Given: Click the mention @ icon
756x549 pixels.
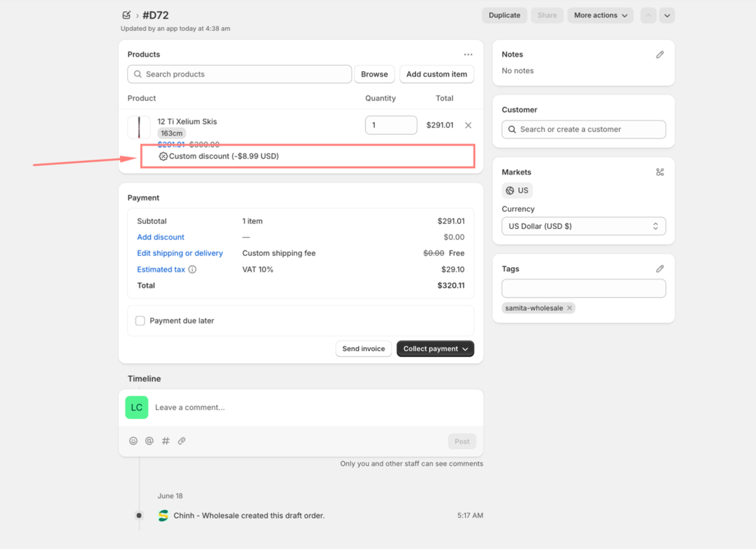Looking at the screenshot, I should [x=149, y=441].
